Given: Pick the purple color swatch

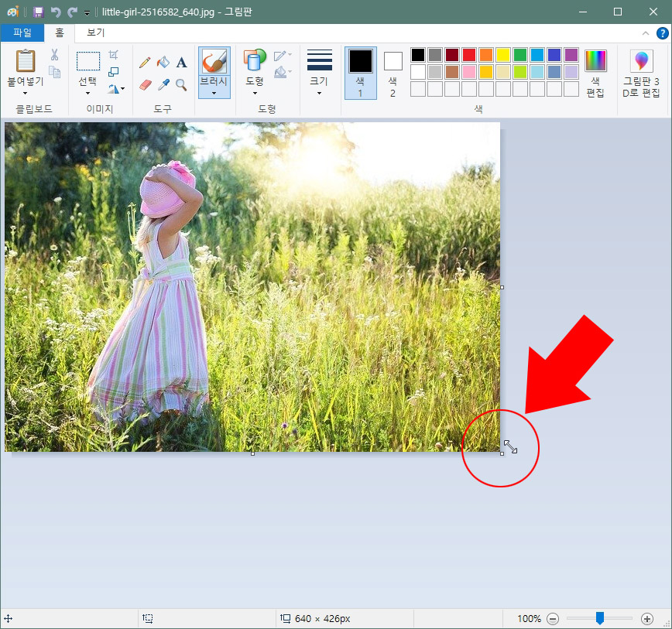Looking at the screenshot, I should tap(571, 55).
